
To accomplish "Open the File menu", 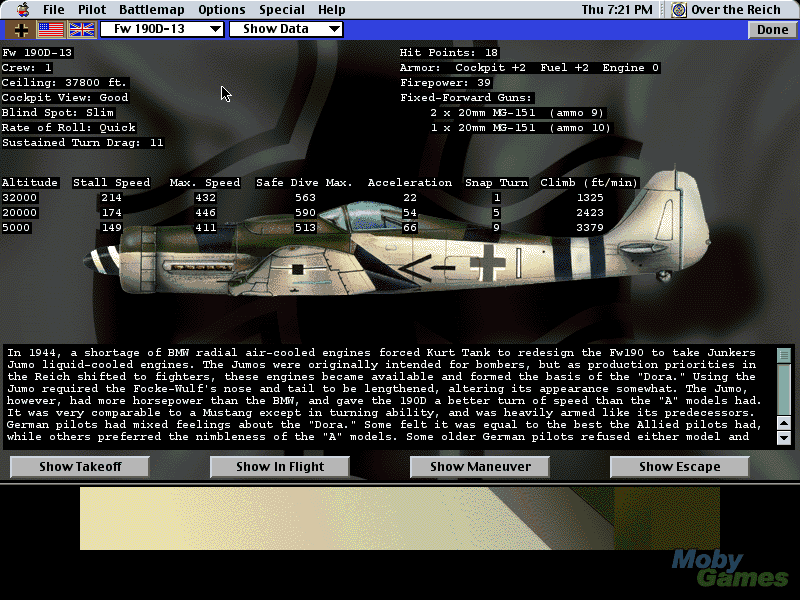I will click(54, 10).
